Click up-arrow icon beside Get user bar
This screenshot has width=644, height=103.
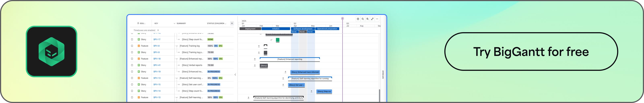coord(283,85)
